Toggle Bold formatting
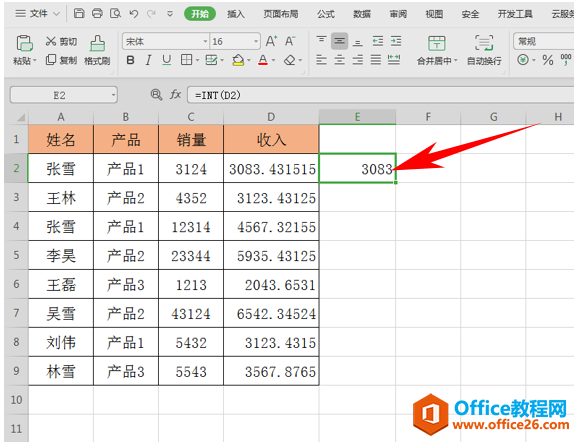 click(x=130, y=60)
